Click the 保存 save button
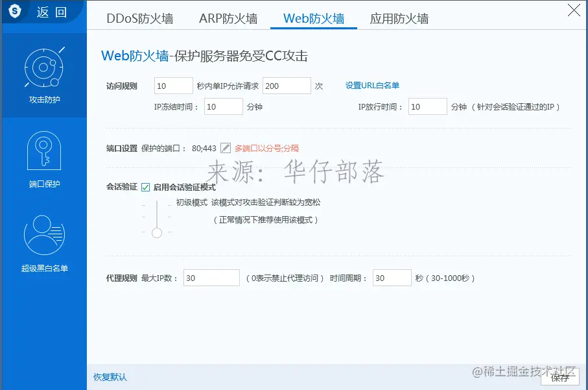 click(560, 376)
